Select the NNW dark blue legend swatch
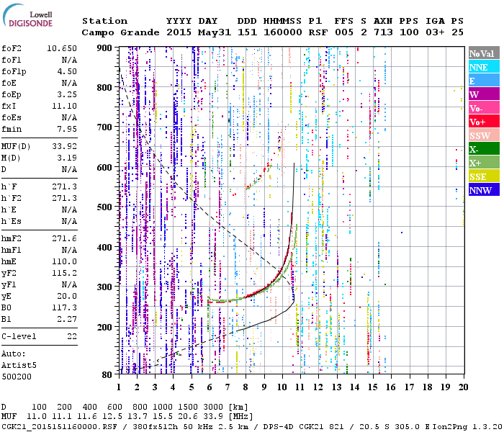The height and width of the screenshot is (432, 504). (x=484, y=190)
